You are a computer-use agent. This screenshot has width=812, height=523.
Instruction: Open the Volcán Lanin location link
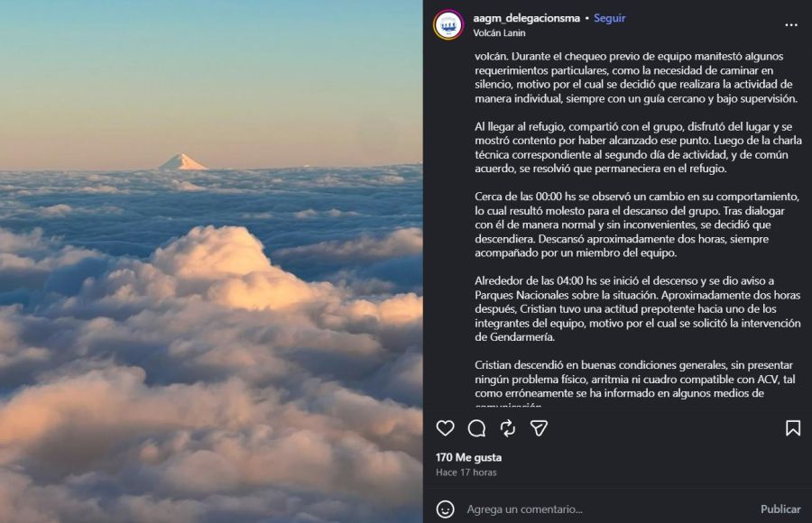499,32
